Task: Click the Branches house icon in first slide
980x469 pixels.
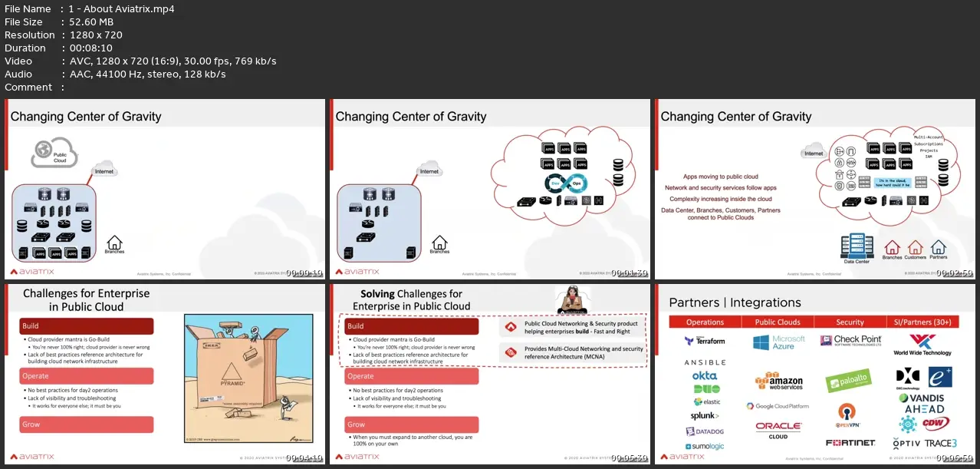Action: [x=114, y=244]
